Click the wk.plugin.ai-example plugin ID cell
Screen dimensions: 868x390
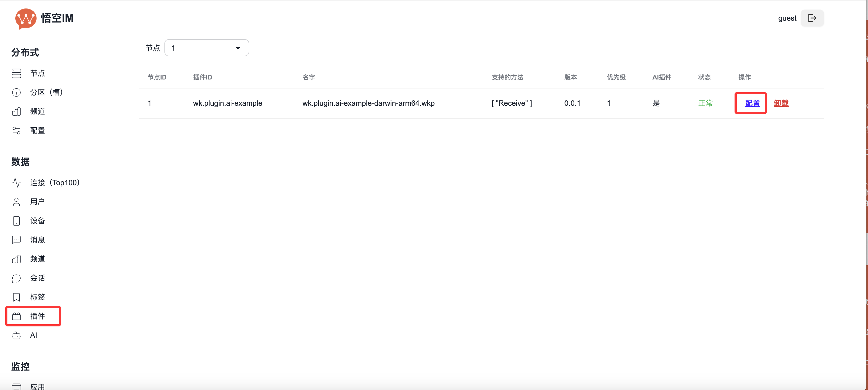point(227,103)
